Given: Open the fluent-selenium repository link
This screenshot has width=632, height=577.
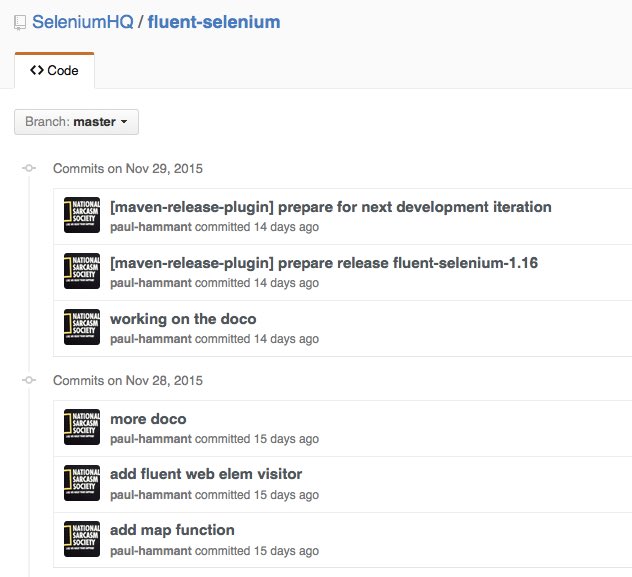Looking at the screenshot, I should pyautogui.click(x=214, y=22).
